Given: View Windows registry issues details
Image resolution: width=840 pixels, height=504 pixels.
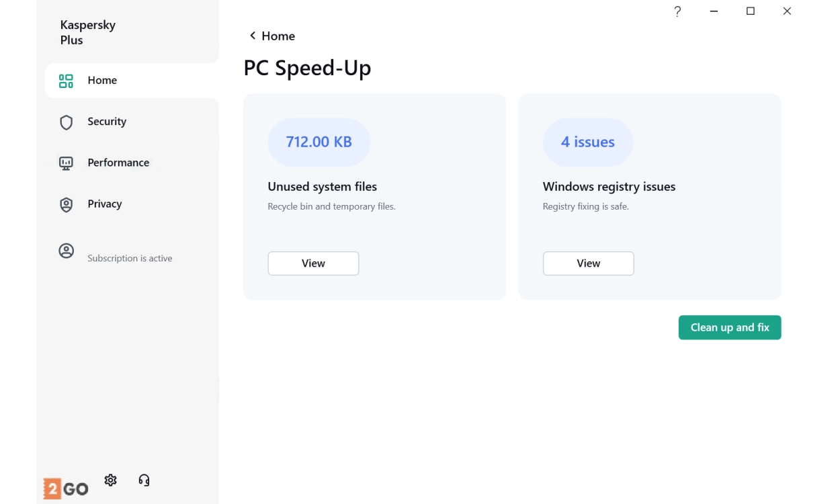Looking at the screenshot, I should (588, 263).
